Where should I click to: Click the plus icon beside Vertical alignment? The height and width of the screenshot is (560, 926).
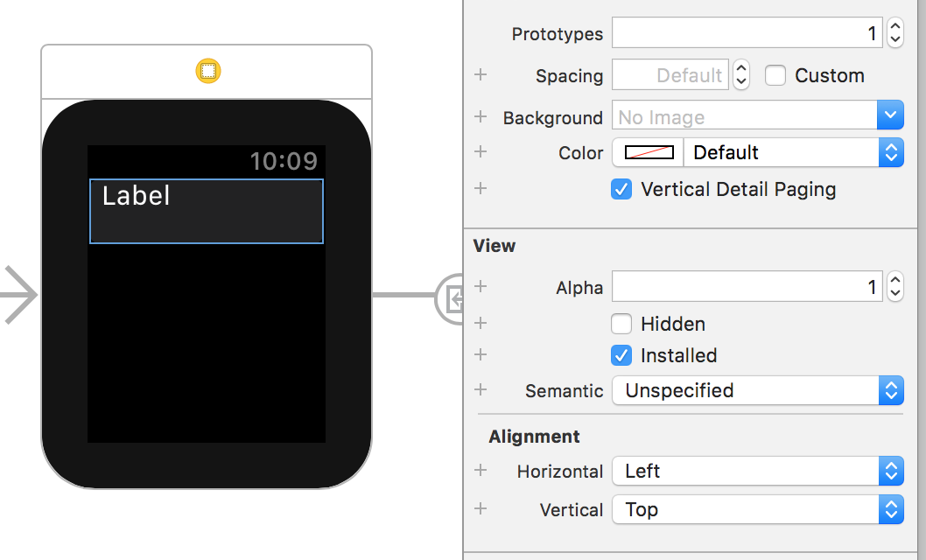point(480,509)
